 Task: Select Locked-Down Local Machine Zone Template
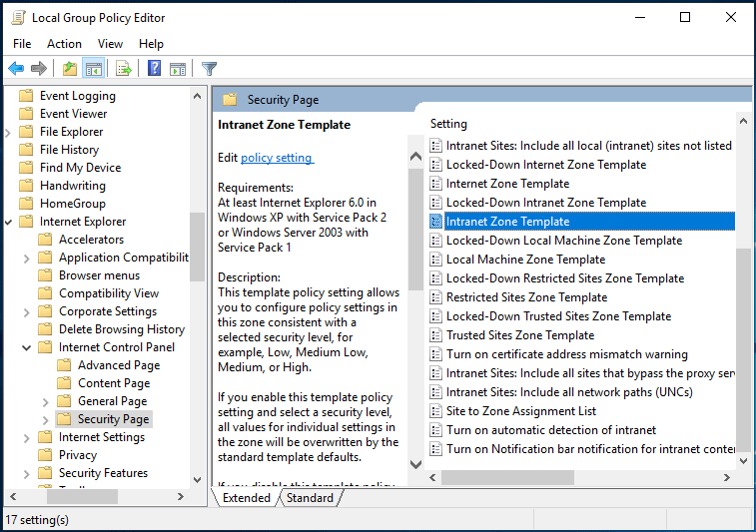564,241
